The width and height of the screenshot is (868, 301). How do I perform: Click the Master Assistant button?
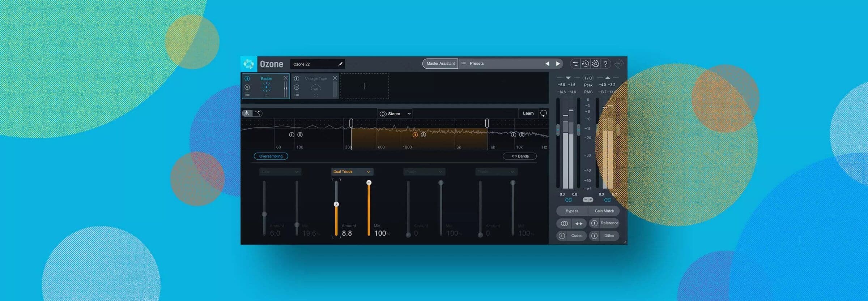pyautogui.click(x=440, y=64)
